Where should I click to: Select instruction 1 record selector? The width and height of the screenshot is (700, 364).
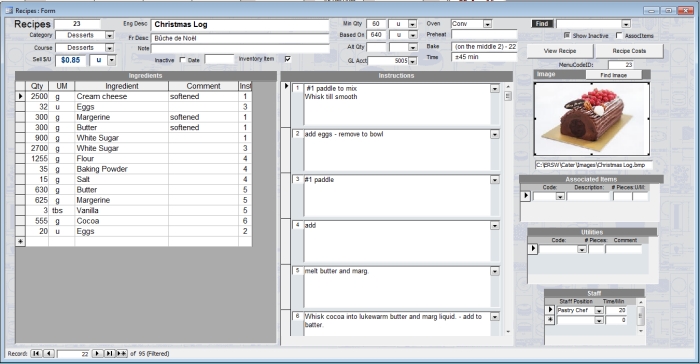pos(286,105)
